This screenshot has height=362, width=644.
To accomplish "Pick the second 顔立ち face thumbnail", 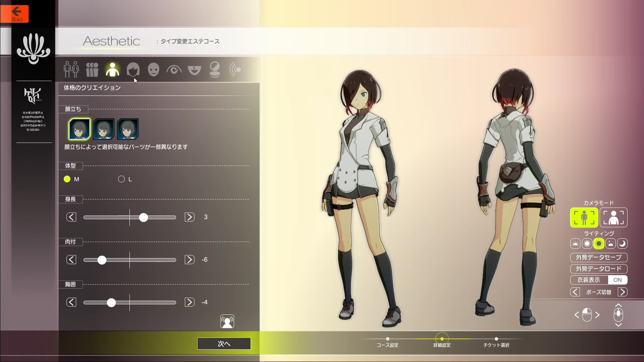I will 104,129.
